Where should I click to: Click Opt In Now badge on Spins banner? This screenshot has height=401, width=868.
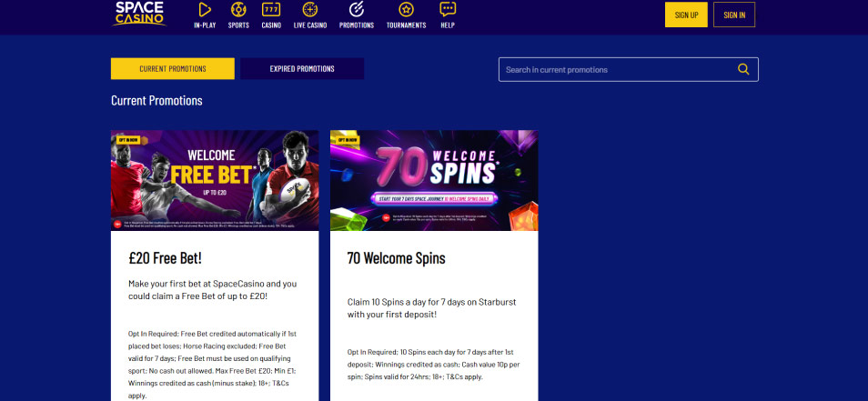348,139
